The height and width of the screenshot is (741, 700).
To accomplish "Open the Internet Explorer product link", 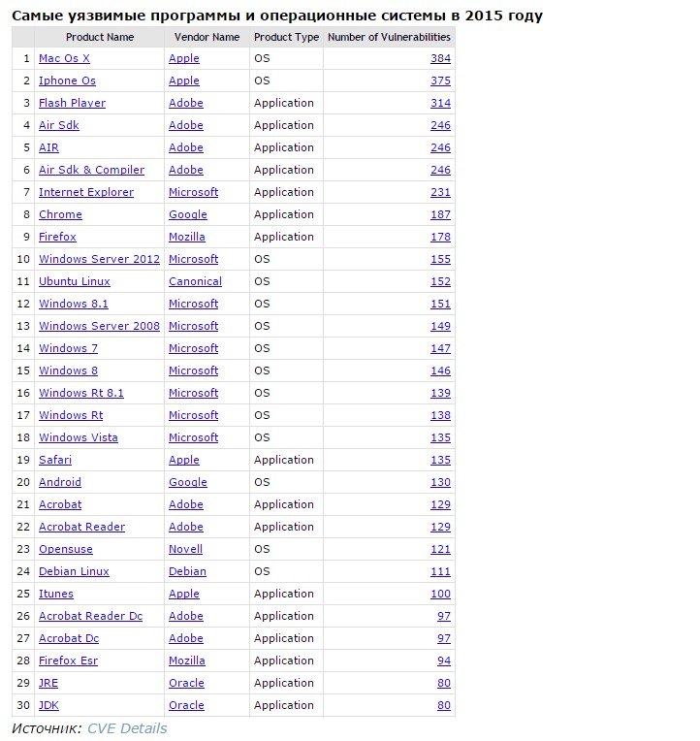I will point(86,192).
